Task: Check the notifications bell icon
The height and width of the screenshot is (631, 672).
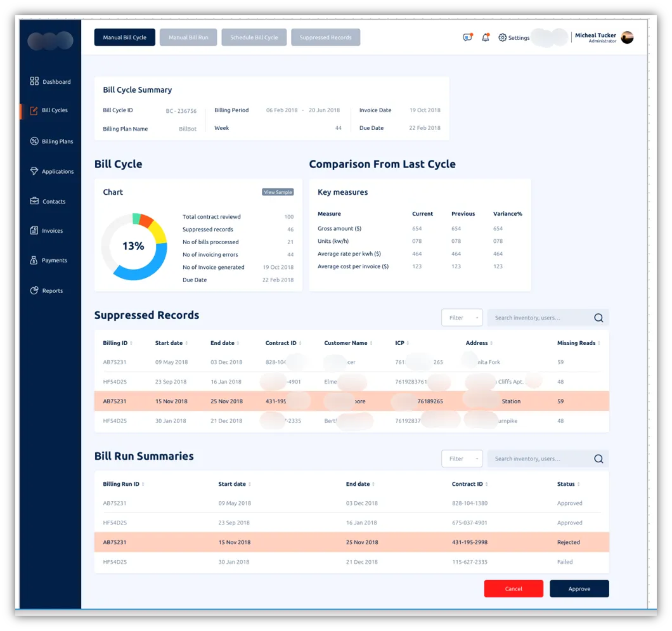Action: (486, 37)
